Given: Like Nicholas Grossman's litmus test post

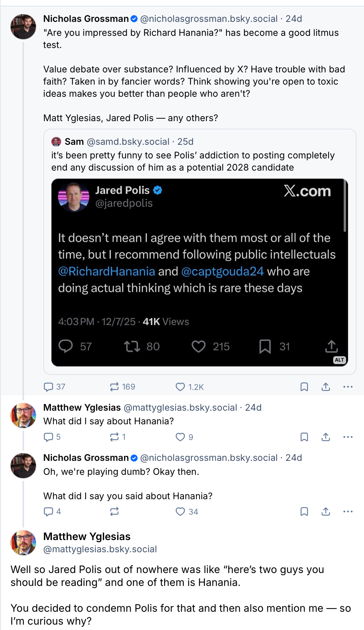Looking at the screenshot, I should click(x=180, y=387).
